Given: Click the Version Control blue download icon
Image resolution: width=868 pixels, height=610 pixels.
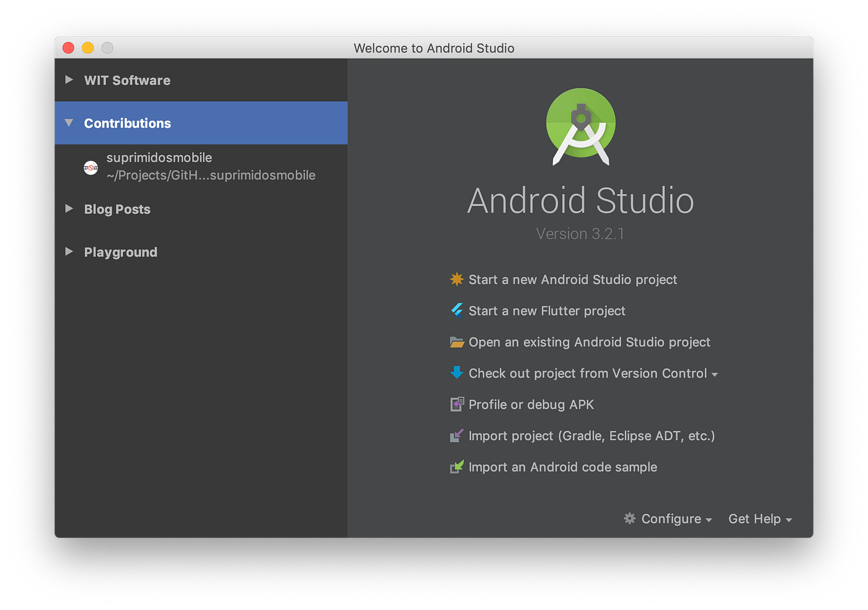Looking at the screenshot, I should (x=457, y=373).
